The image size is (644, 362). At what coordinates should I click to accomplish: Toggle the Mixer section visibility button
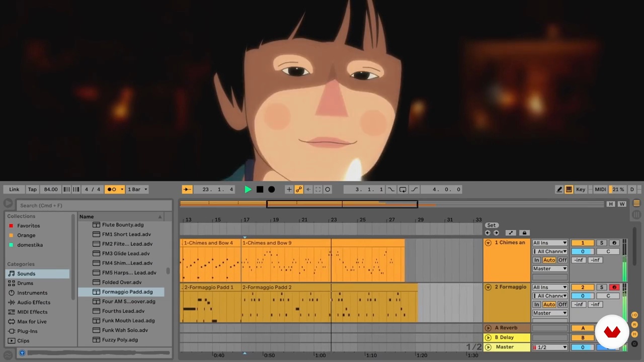634,334
